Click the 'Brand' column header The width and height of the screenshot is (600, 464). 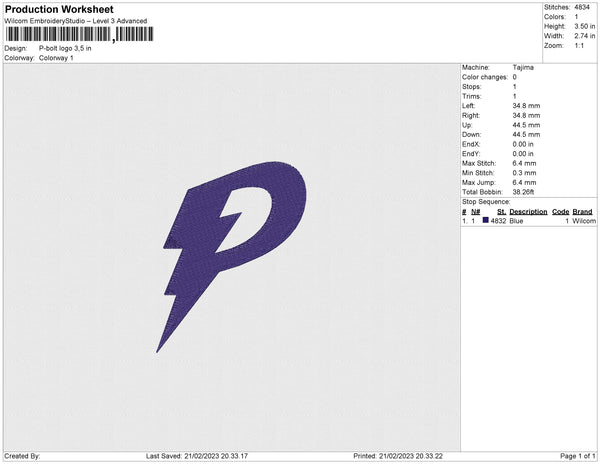point(582,212)
